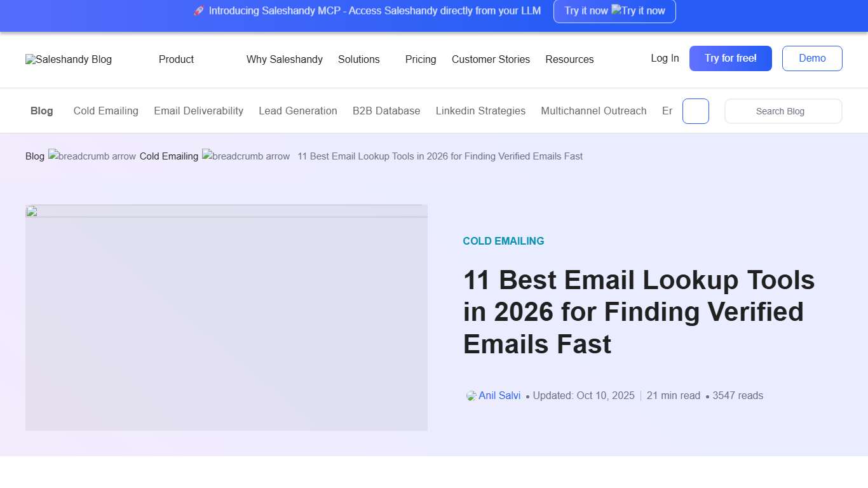The image size is (868, 488).
Task: Click the Log In link
Action: [x=665, y=58]
